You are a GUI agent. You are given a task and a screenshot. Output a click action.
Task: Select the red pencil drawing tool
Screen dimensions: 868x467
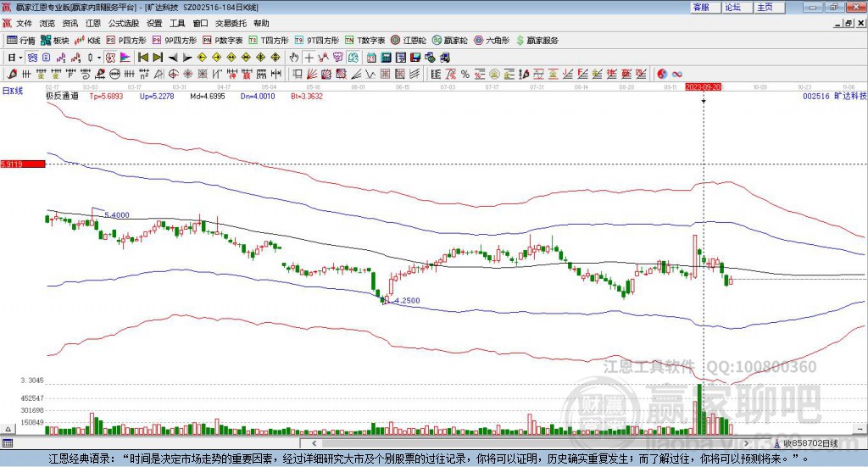coord(12,74)
